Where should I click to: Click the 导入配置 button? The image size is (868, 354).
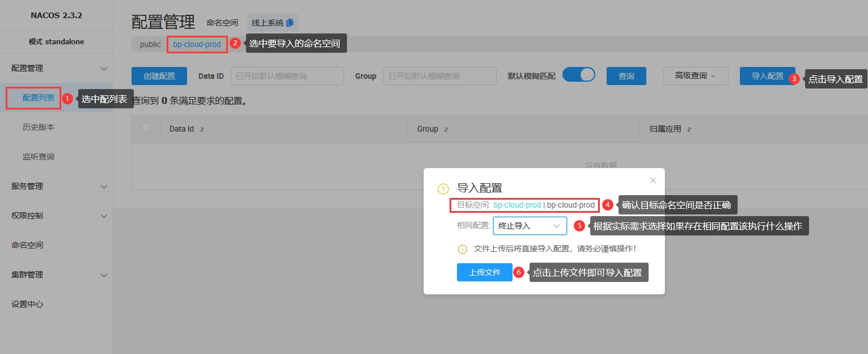(x=767, y=76)
